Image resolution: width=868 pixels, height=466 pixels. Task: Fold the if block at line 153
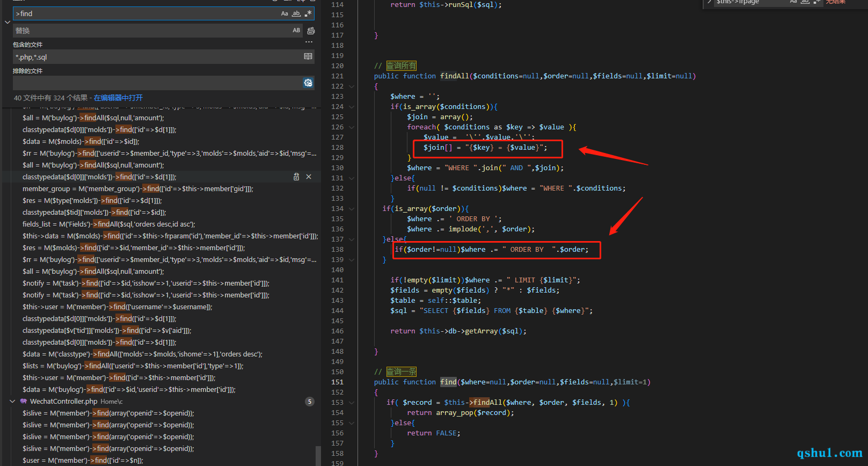[352, 402]
